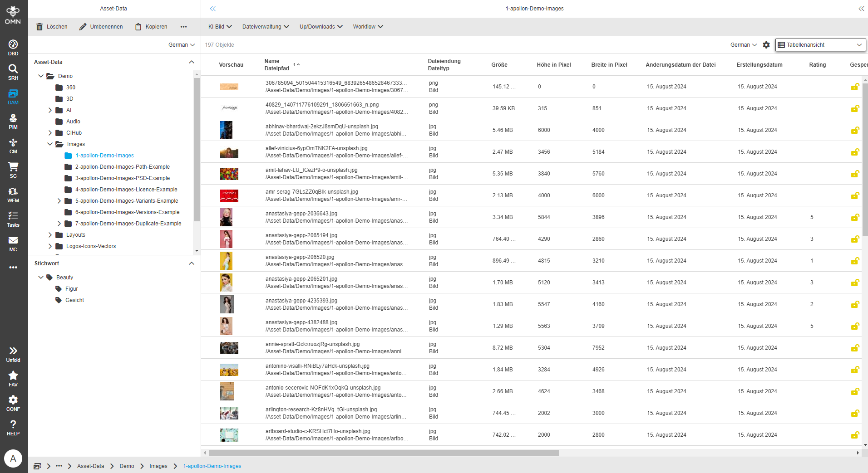Open the MC mail module
The height and width of the screenshot is (473, 868).
coord(13,243)
